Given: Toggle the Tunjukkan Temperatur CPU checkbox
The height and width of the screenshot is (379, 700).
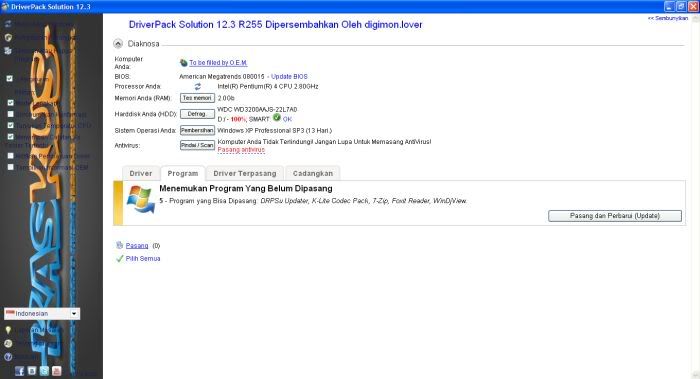Looking at the screenshot, I should [10, 125].
